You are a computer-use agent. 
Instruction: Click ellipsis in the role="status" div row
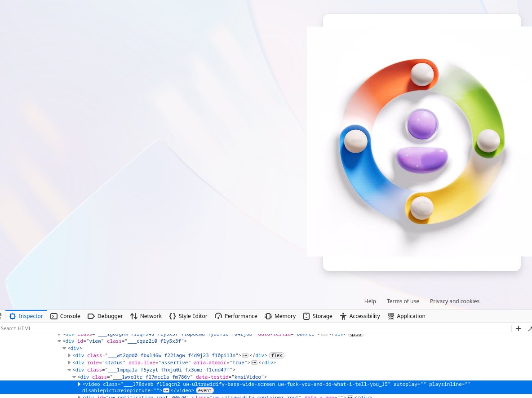coord(254,363)
